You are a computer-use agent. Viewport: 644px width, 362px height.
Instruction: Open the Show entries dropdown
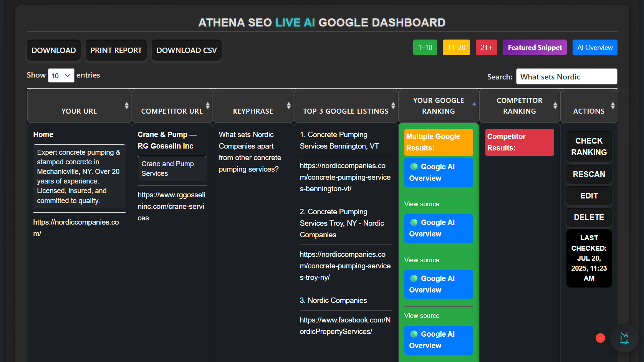pyautogui.click(x=61, y=76)
